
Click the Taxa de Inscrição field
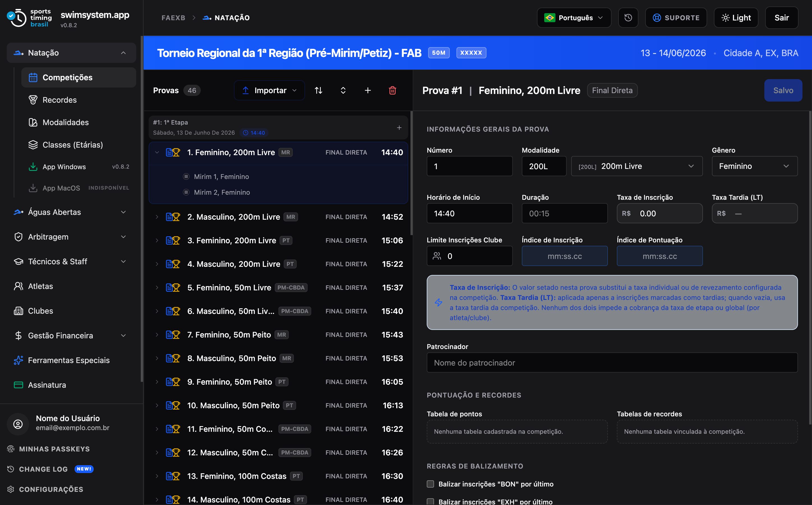click(x=660, y=213)
